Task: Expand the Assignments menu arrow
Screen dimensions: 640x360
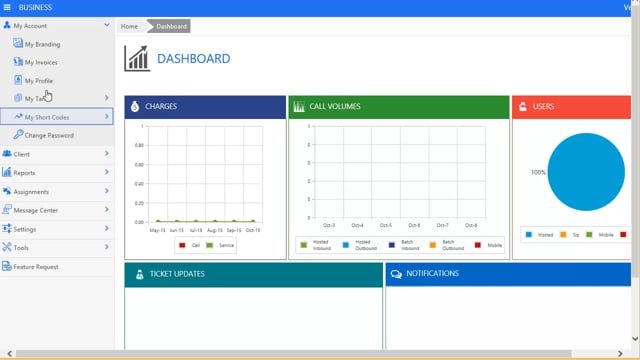Action: [x=107, y=191]
